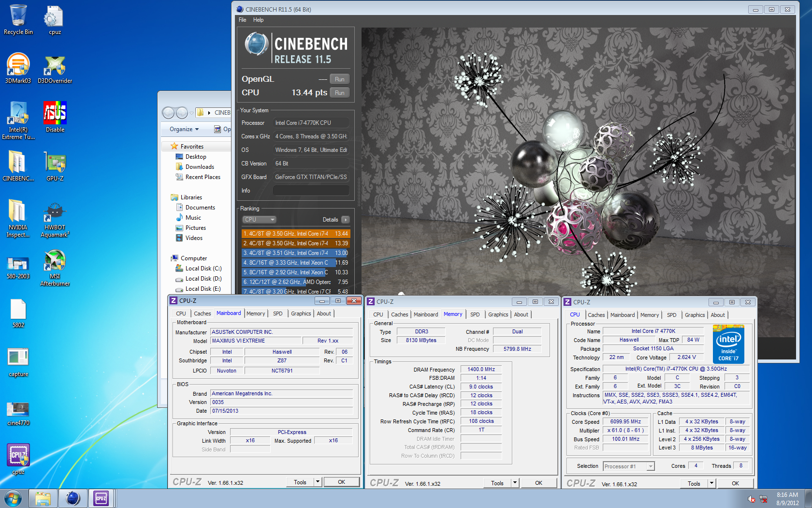Open the capture desktop icon
812x508 pixels.
18,363
